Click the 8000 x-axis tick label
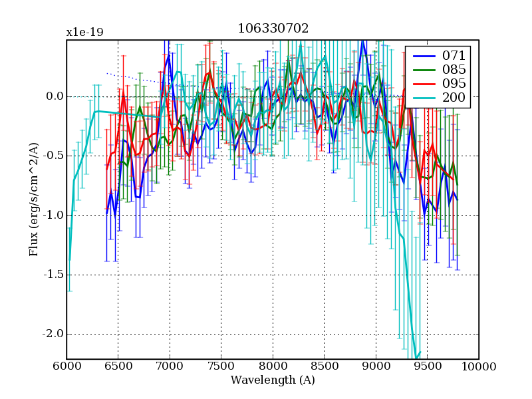Viewport: 532px width, 399px height. pyautogui.click(x=273, y=366)
